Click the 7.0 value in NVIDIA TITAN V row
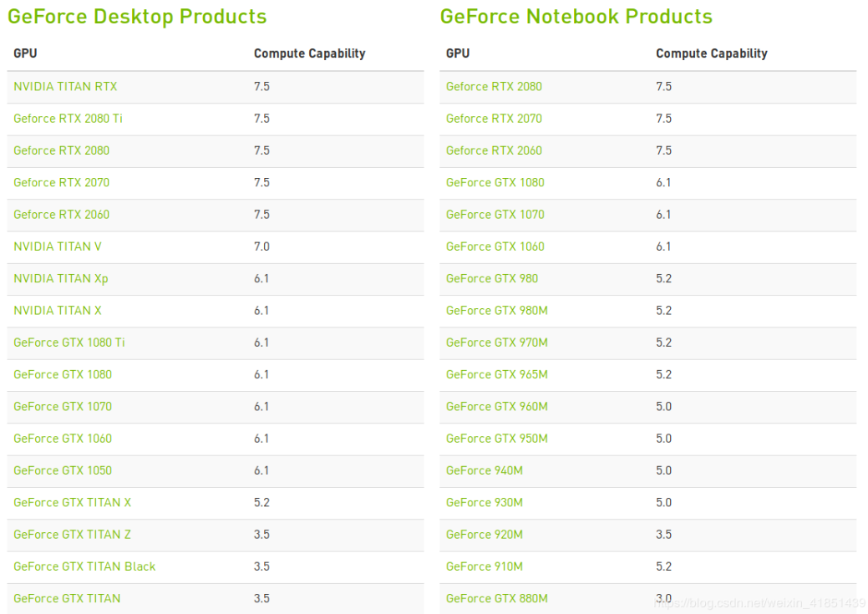Viewport: 868px width, 614px height. (x=261, y=246)
